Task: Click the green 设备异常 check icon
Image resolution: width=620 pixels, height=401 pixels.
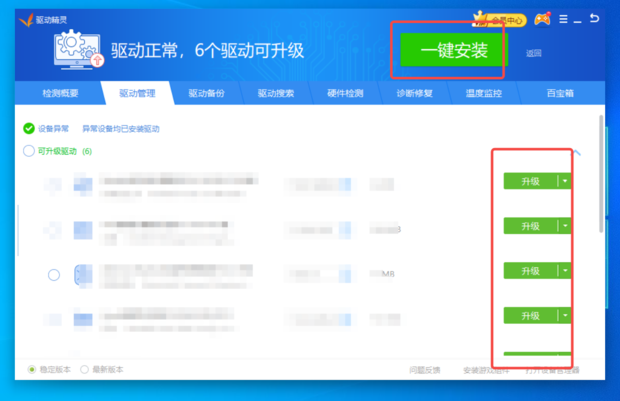Action: point(29,129)
